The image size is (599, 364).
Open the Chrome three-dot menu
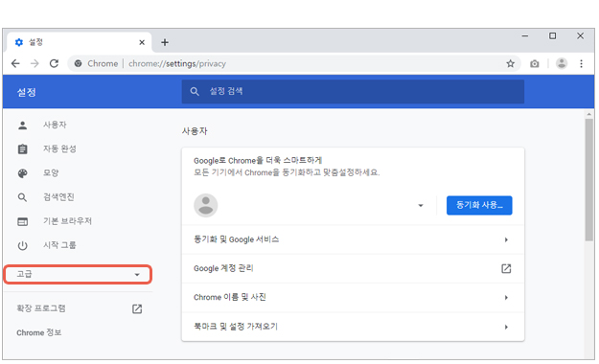pos(581,63)
